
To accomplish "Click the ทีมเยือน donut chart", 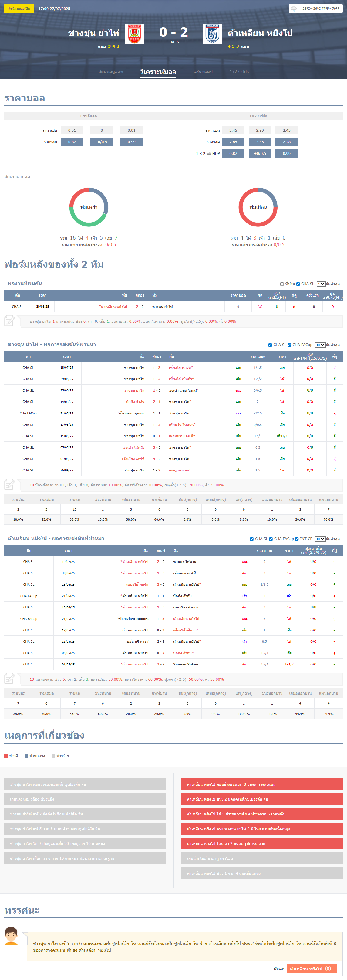I will [258, 207].
